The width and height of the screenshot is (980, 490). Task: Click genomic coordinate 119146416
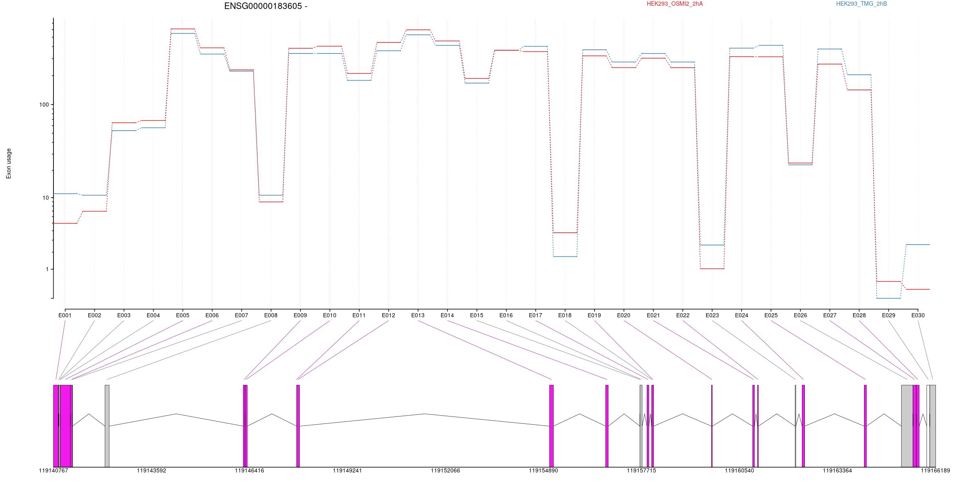[249, 470]
